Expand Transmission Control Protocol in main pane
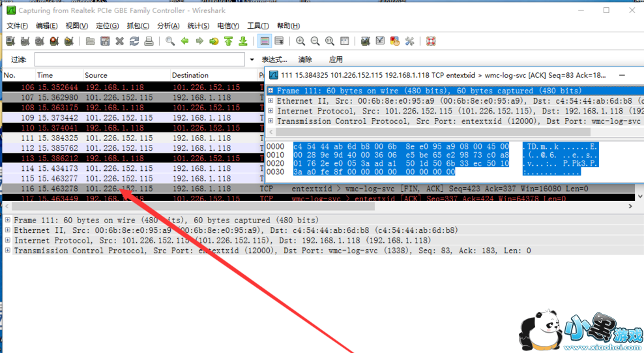The height and width of the screenshot is (353, 644). coord(7,251)
